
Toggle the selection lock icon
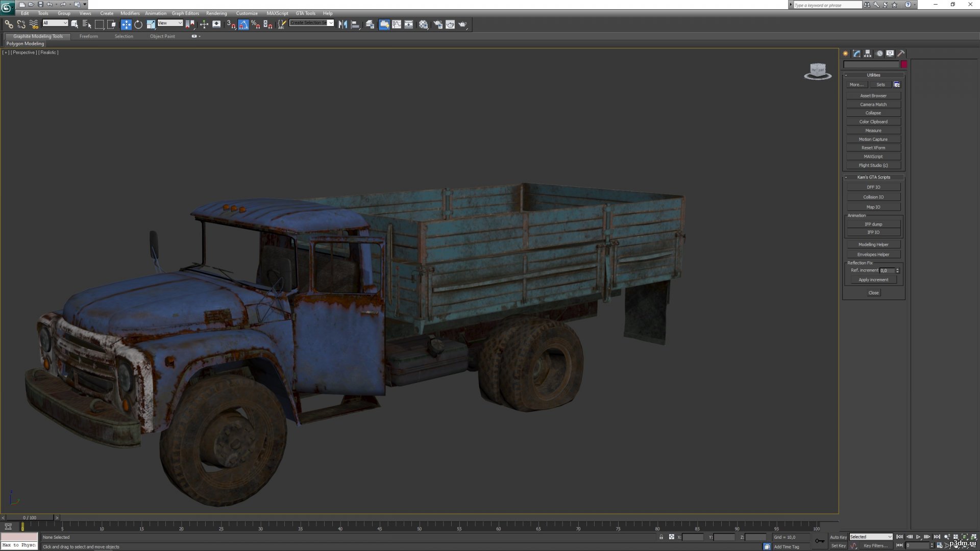661,537
